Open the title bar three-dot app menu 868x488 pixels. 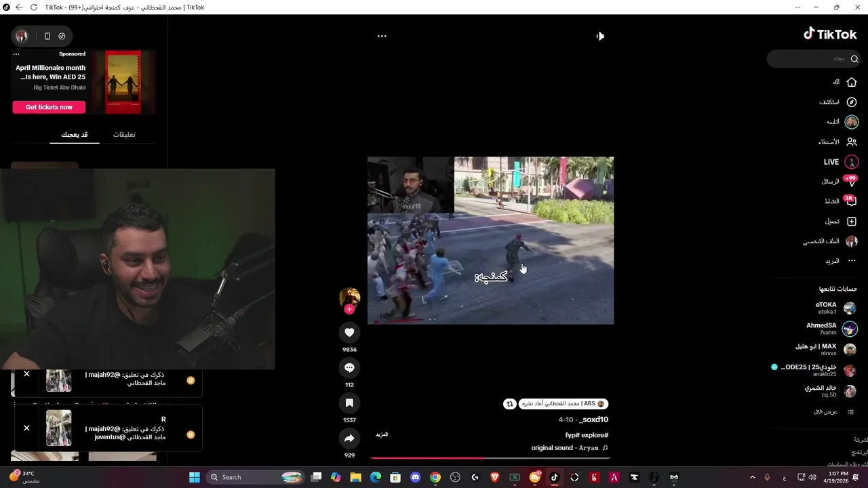(798, 7)
